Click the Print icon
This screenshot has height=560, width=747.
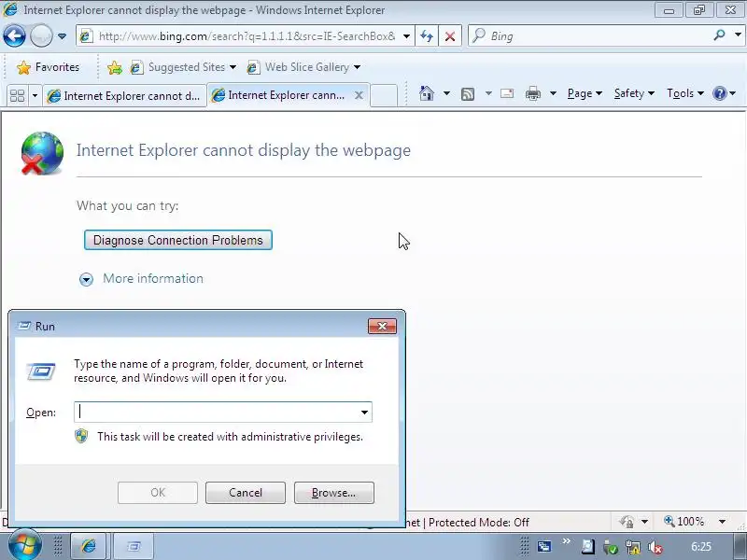[x=532, y=93]
